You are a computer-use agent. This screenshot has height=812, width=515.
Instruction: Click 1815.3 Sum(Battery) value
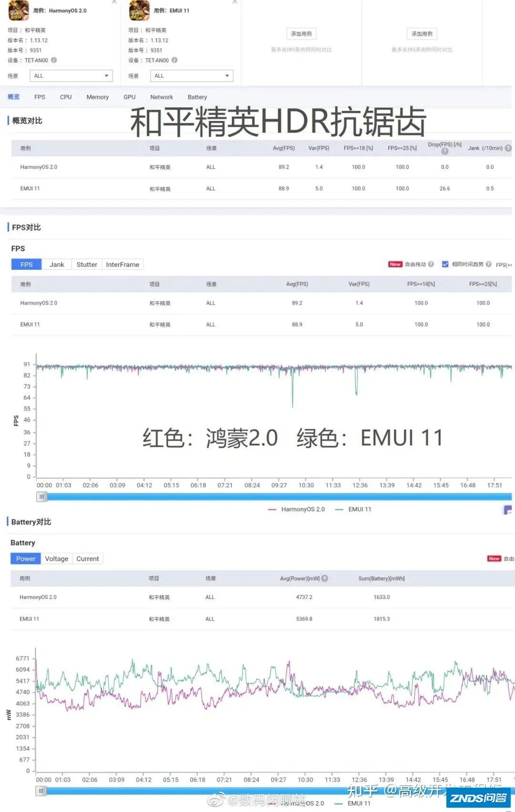pos(381,619)
